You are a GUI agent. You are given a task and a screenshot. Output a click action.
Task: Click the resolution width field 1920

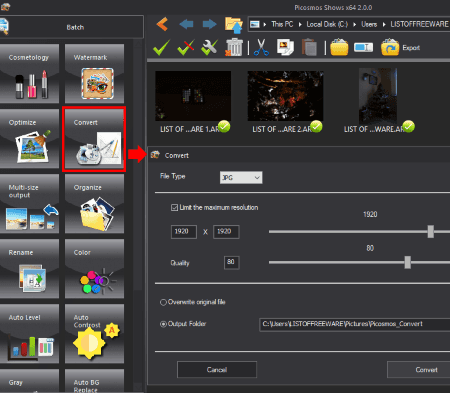coord(184,232)
